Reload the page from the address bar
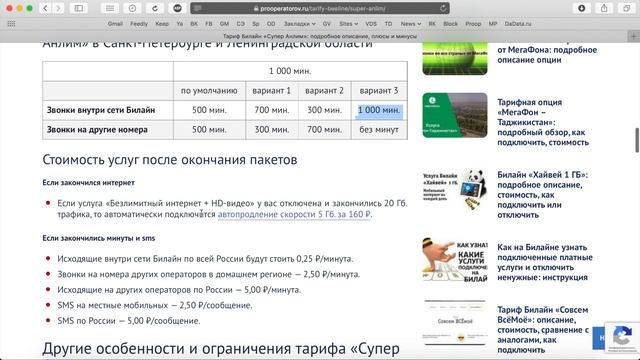 coord(443,8)
